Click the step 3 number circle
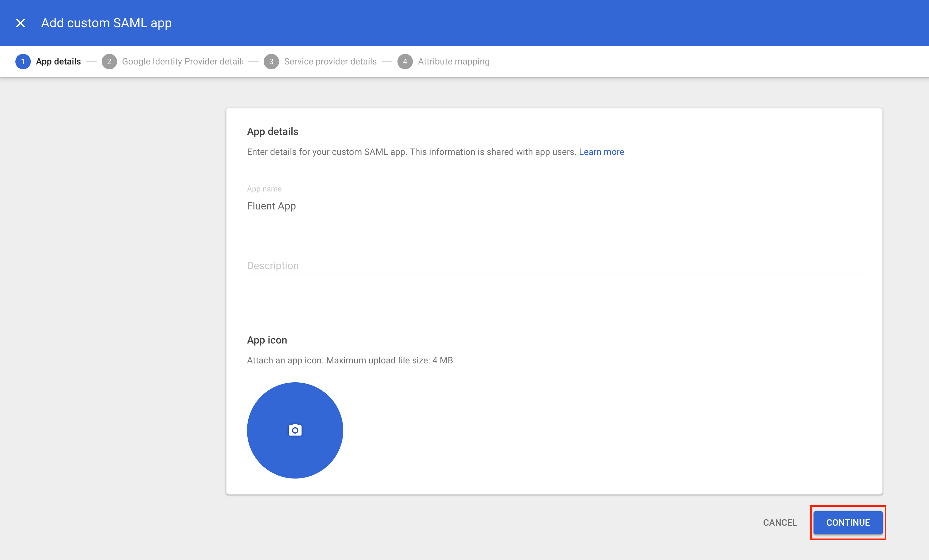 point(271,62)
